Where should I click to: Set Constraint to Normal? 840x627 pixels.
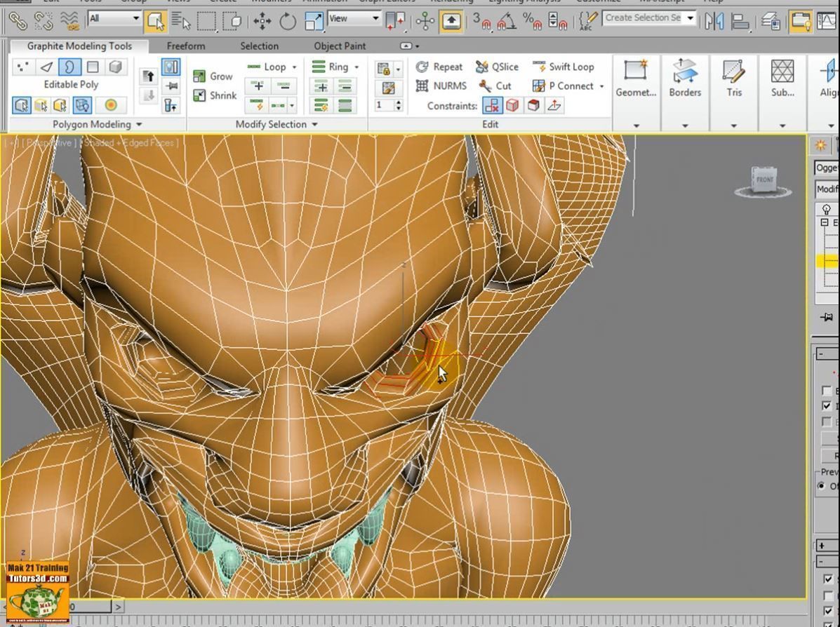[554, 105]
